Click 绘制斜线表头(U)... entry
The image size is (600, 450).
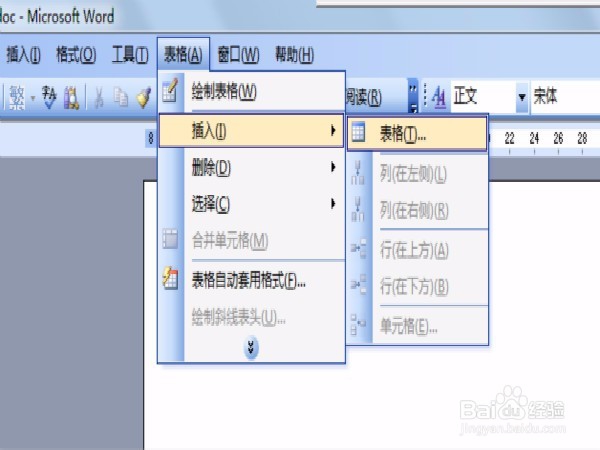[x=251, y=317]
